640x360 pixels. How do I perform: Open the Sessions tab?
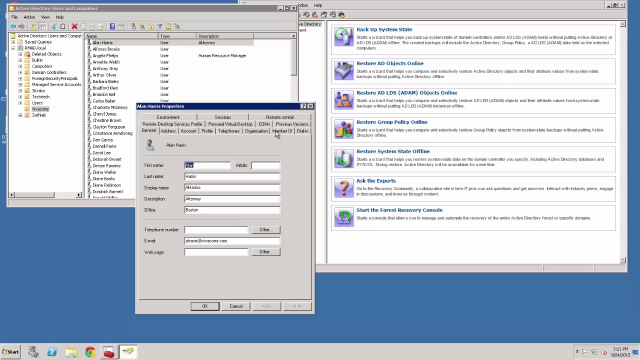click(223, 117)
